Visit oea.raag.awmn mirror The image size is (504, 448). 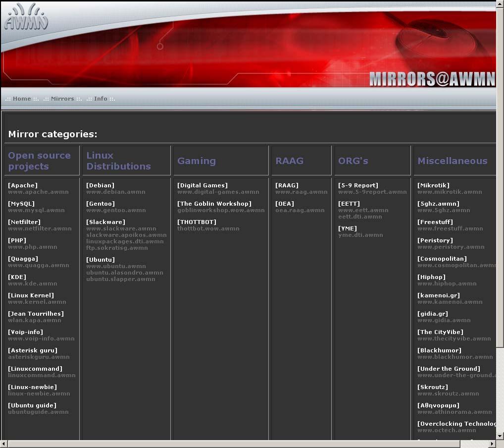300,210
